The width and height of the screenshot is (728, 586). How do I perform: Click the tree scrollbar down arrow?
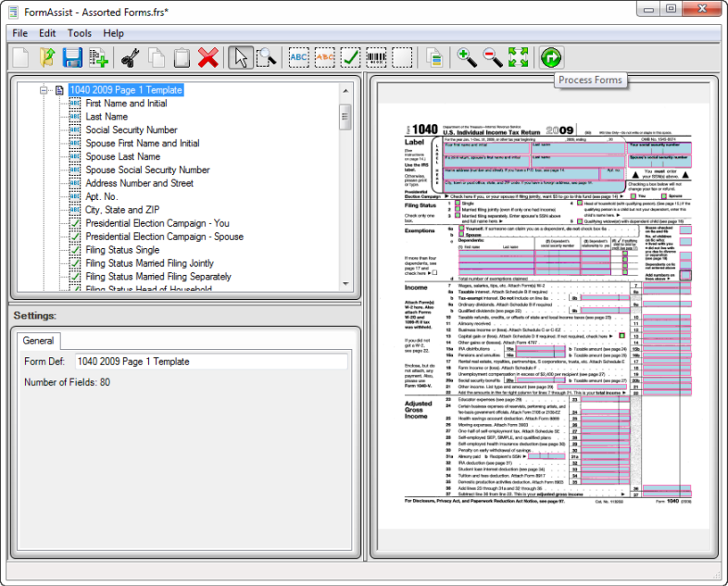coord(345,283)
